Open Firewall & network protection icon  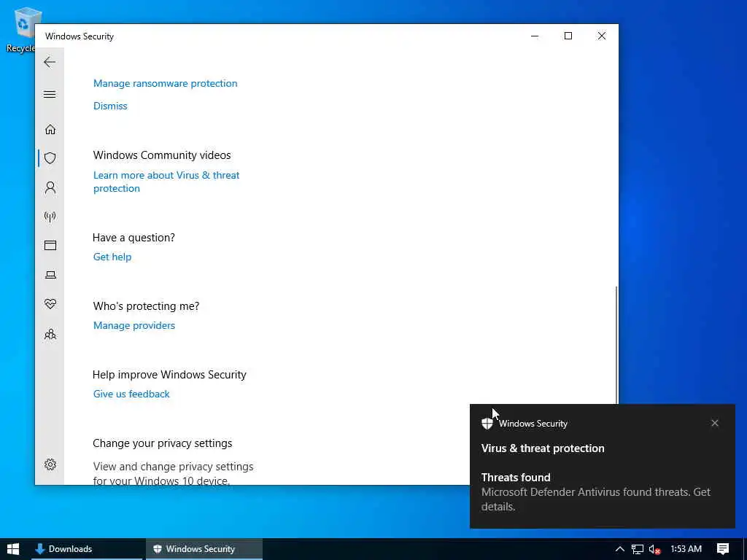pos(50,217)
